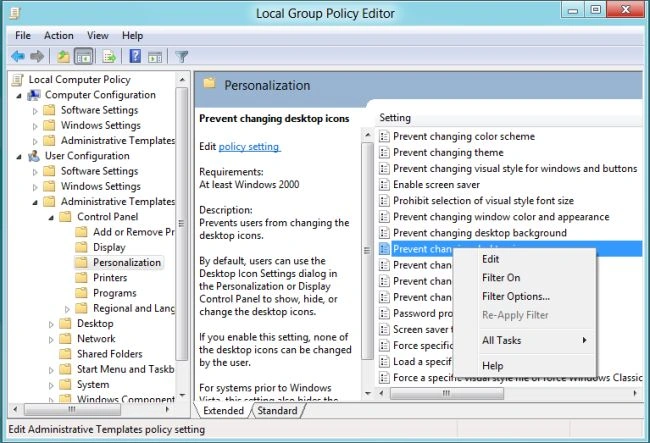Screen dimensions: 650x443
Task: Open the All Tasks submenu
Action: (x=524, y=340)
